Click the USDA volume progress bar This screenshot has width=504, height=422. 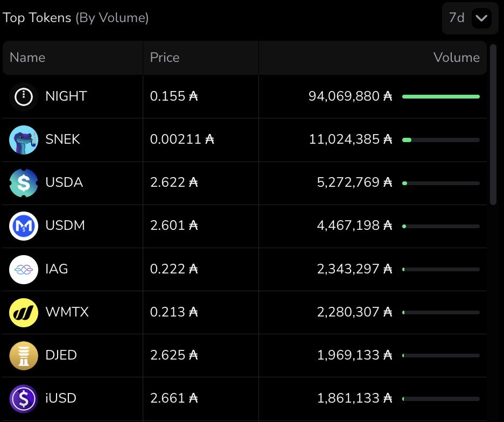441,183
